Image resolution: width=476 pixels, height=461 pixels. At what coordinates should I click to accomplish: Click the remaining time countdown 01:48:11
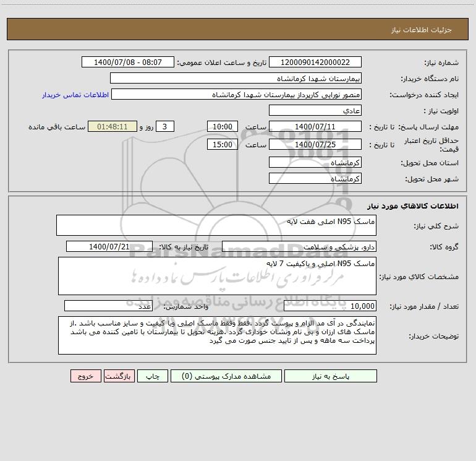coord(113,126)
